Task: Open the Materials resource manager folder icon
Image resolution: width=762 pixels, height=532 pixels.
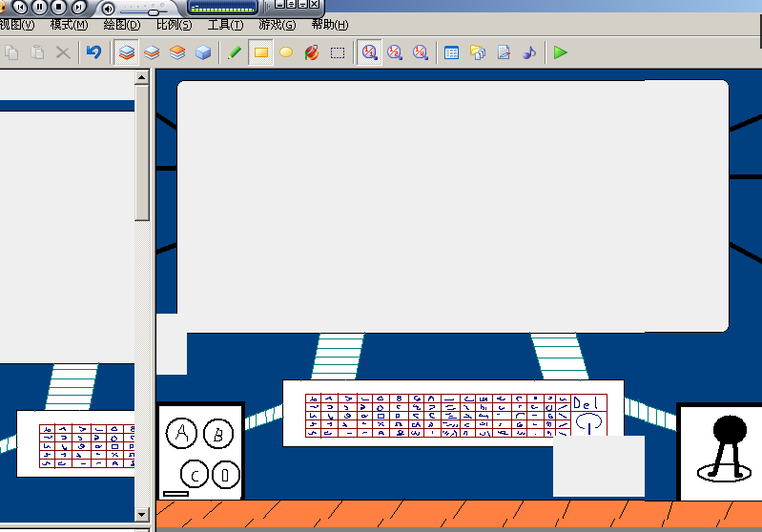Action: pos(478,52)
